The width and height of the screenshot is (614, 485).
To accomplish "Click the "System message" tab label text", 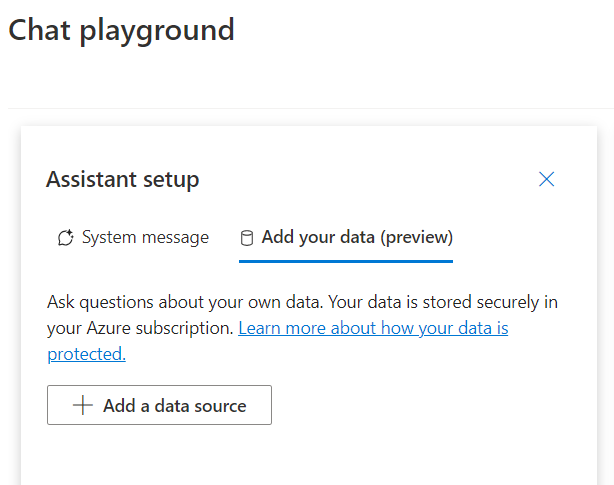I will point(145,238).
